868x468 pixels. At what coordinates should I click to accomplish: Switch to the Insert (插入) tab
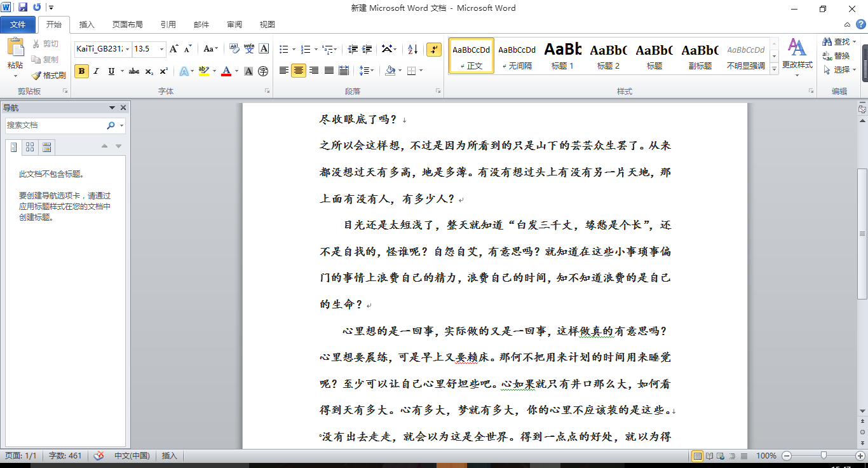click(86, 25)
